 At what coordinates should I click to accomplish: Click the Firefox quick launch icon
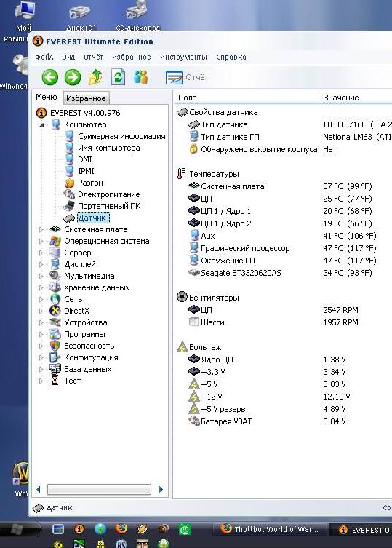pos(121,528)
